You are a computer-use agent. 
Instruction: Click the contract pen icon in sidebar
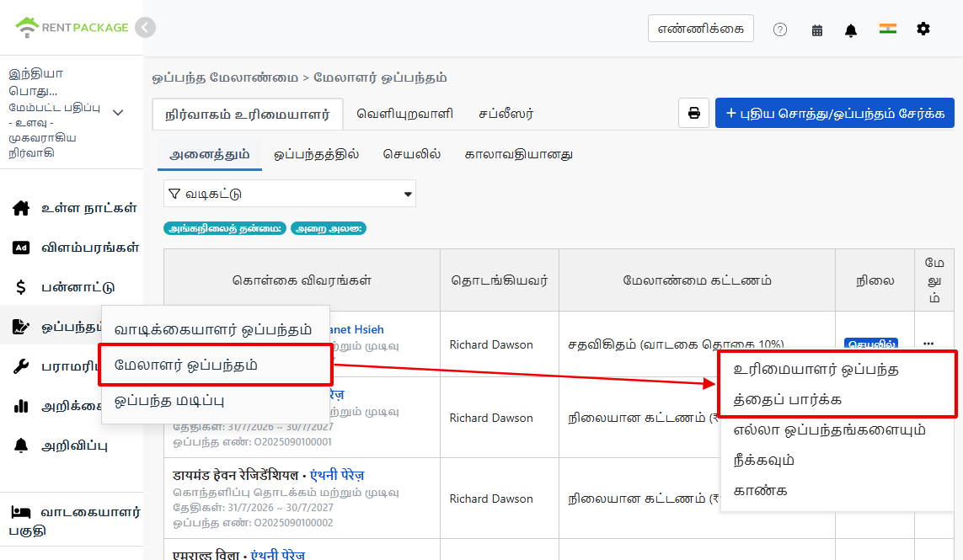(x=21, y=327)
